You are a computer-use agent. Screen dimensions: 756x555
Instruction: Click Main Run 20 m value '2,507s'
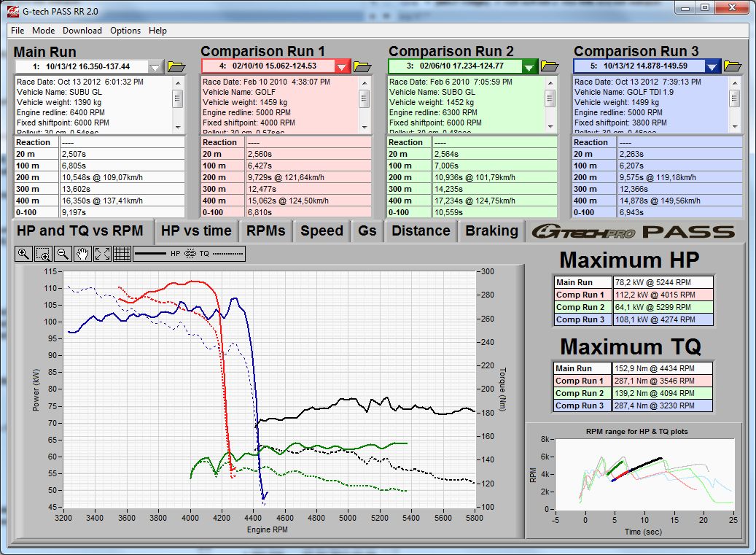coord(122,154)
